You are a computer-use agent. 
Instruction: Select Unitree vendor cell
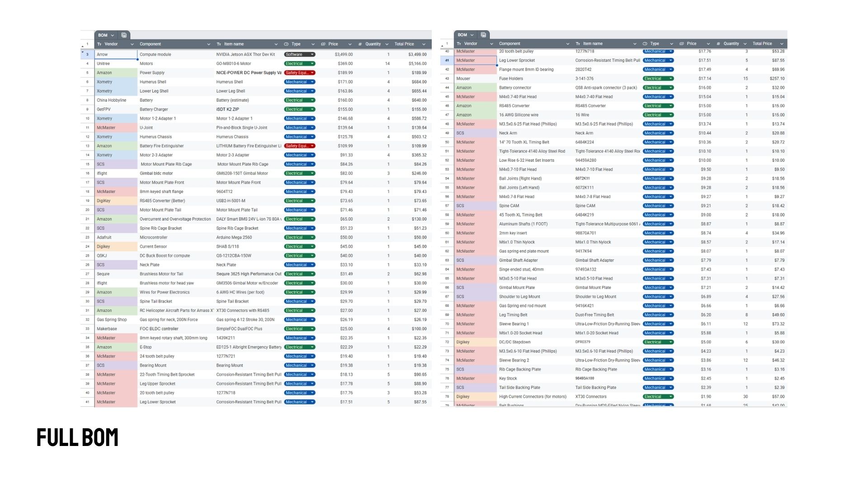tap(115, 64)
